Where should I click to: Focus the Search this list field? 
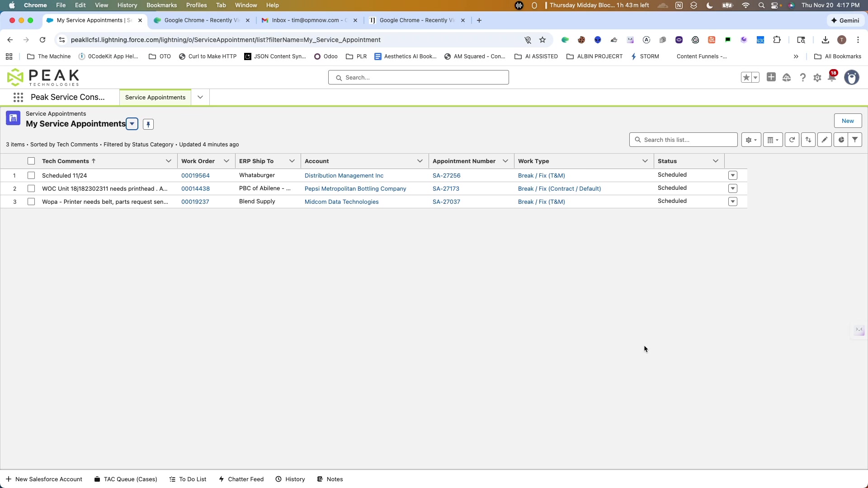(684, 140)
